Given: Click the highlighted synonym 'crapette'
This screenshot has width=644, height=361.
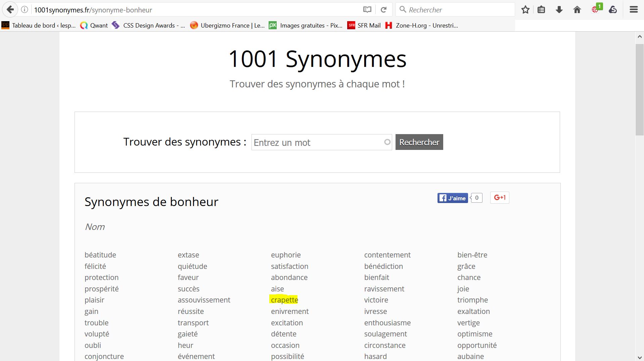Looking at the screenshot, I should coord(284,300).
